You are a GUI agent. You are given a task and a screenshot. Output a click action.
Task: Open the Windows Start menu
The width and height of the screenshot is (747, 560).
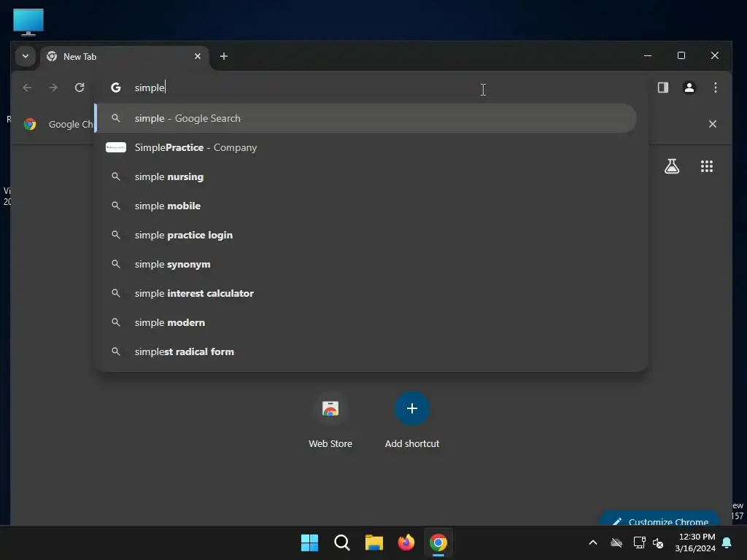tap(309, 542)
